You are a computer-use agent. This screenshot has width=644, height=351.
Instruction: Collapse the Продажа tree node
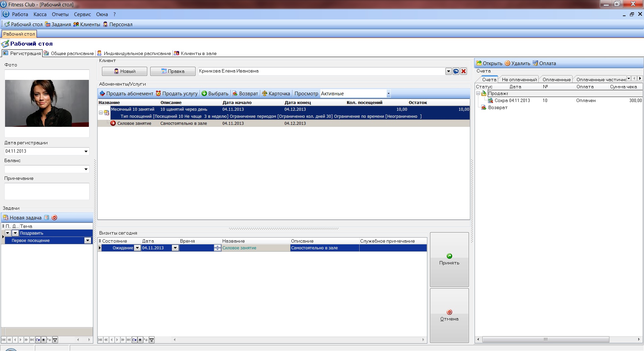pos(478,93)
